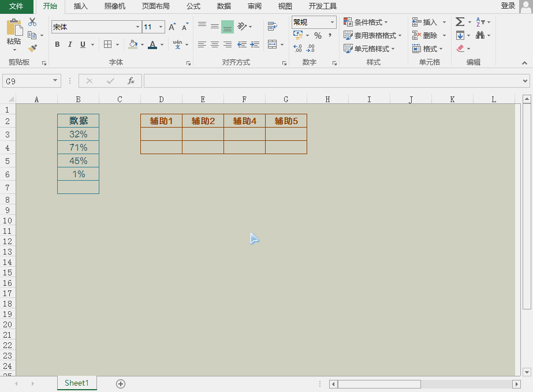Decrease font size with small A icon
Viewport: 533px width, 392px height.
pyautogui.click(x=185, y=27)
